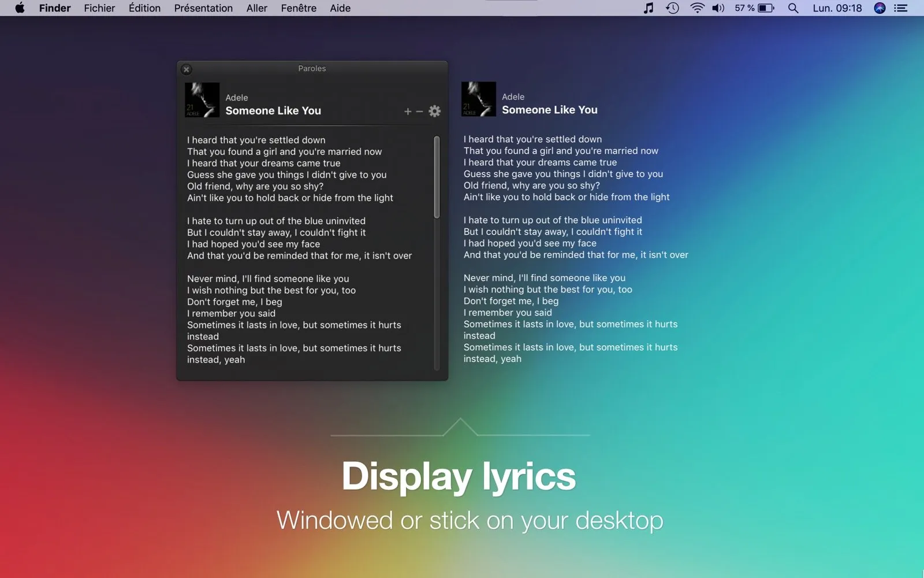Click 'Don't forget me, I beg' on desktop lyrics

click(x=511, y=301)
